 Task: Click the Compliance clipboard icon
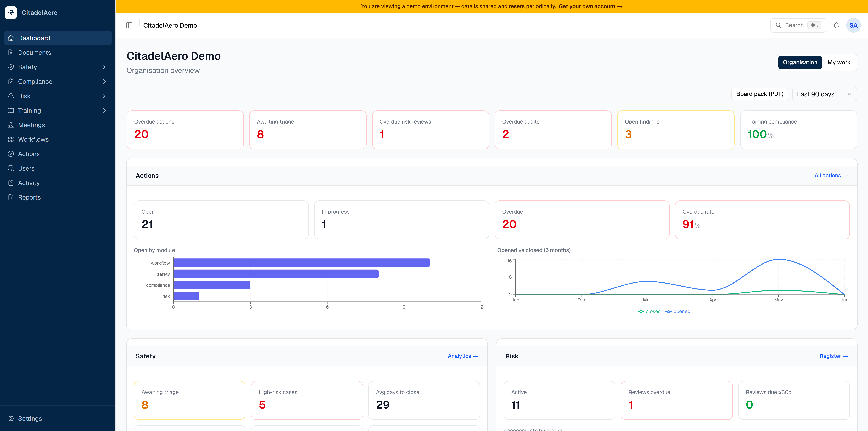point(11,82)
